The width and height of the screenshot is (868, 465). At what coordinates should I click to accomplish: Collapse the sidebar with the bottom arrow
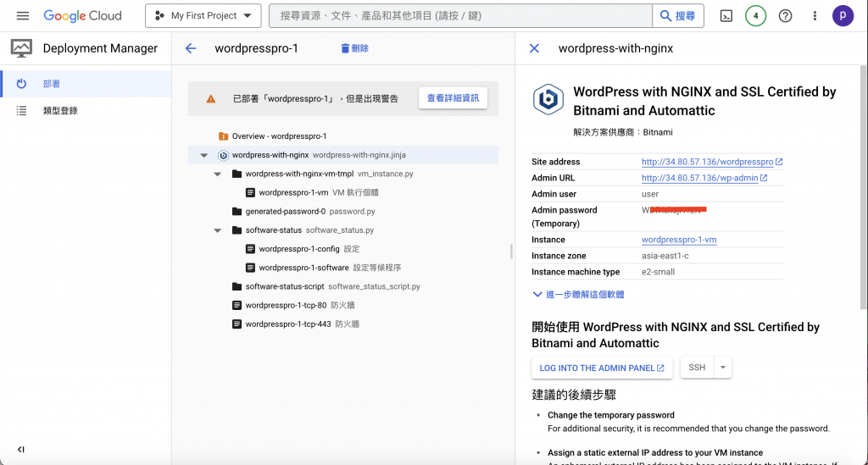point(21,450)
